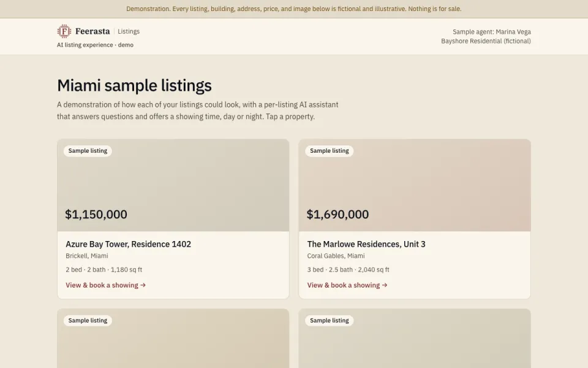The image size is (588, 368).
Task: Click '3 bed · 2.5 bath · 2,040 sq ft'
Action: [x=348, y=270]
